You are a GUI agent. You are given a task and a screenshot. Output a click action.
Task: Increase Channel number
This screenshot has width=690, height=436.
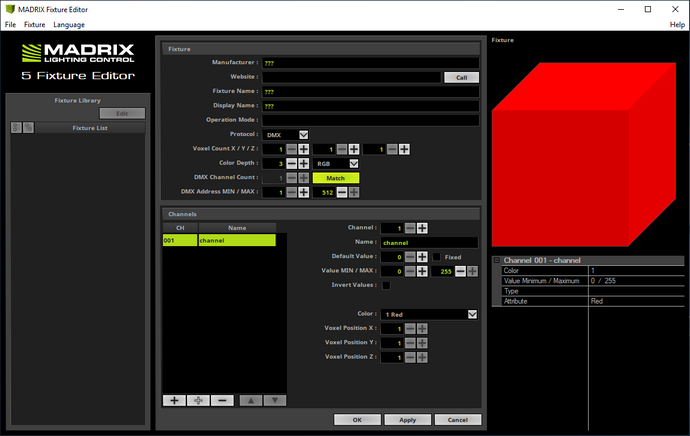[422, 228]
